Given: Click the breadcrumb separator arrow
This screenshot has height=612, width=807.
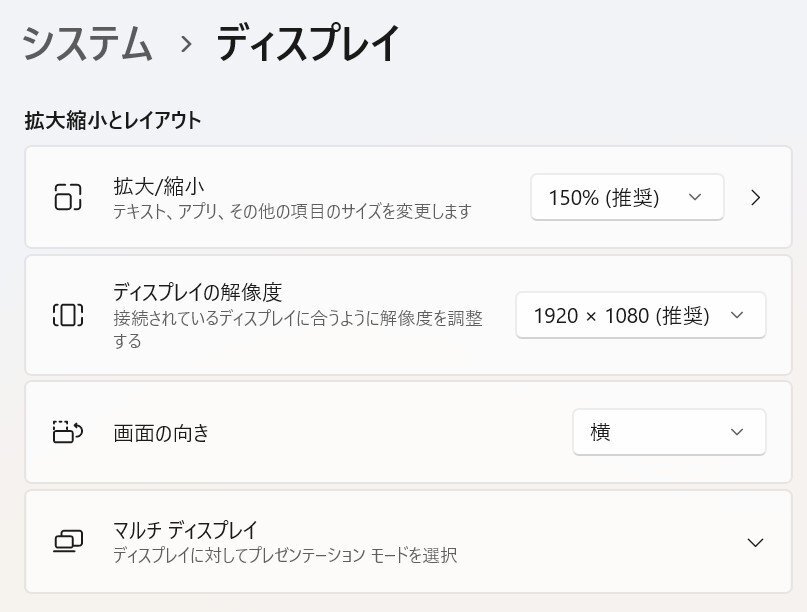Looking at the screenshot, I should click(x=186, y=44).
